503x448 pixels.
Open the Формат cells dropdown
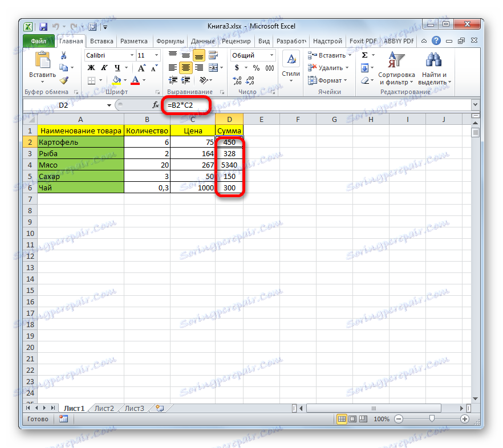(327, 80)
